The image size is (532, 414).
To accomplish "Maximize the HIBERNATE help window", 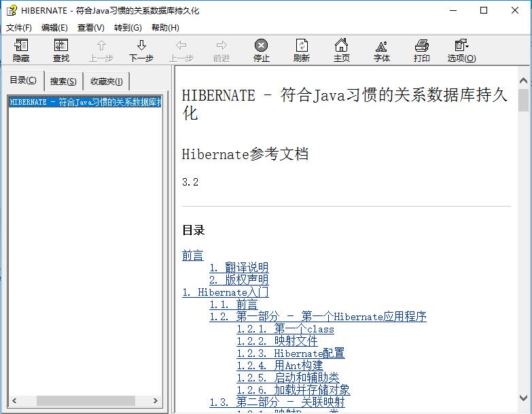I will click(484, 10).
